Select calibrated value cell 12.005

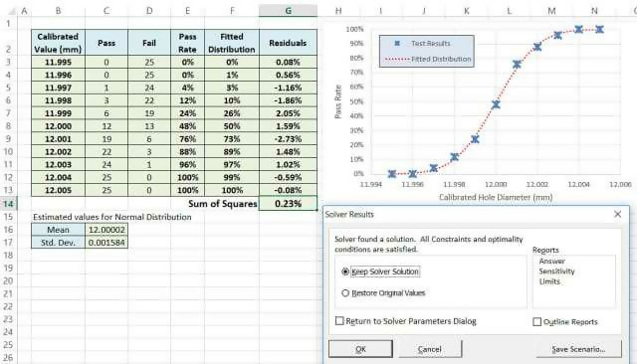(x=58, y=190)
